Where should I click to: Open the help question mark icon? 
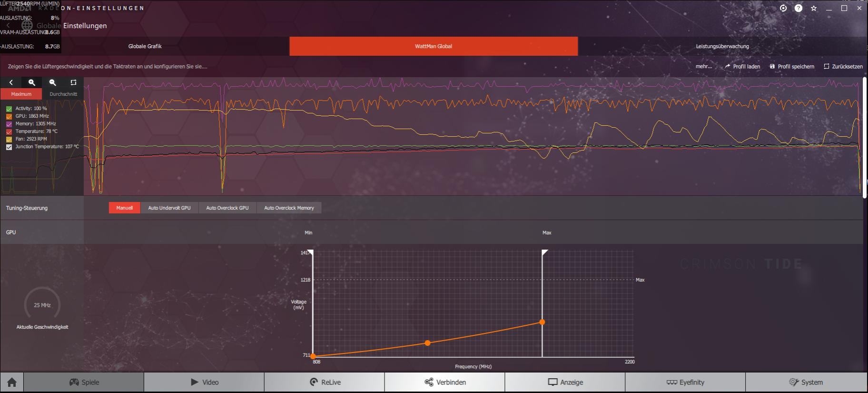799,8
